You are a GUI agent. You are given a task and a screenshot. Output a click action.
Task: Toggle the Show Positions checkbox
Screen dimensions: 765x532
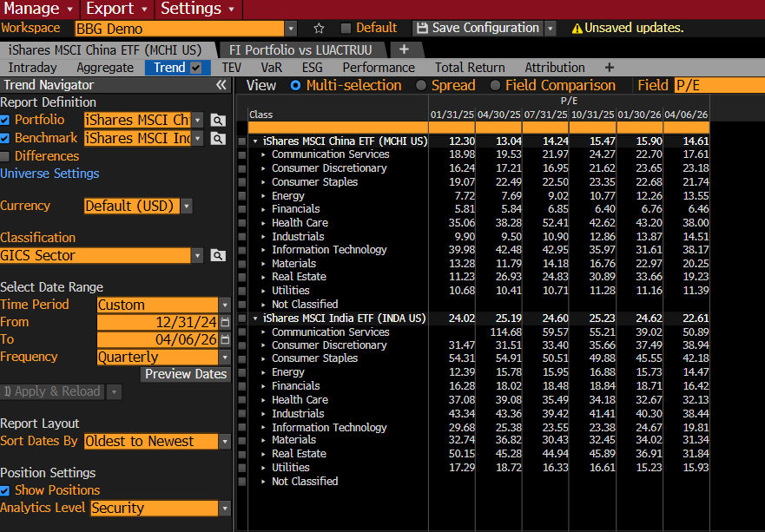point(5,490)
